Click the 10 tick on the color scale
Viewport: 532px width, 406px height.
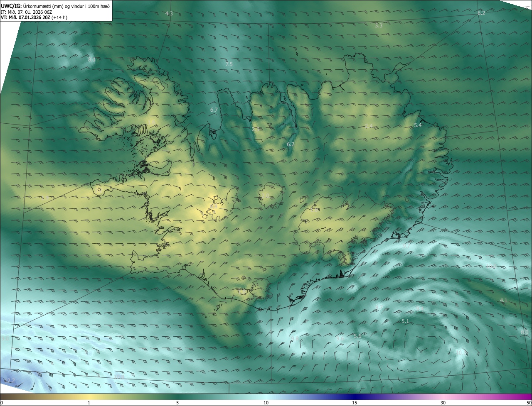(x=266, y=403)
